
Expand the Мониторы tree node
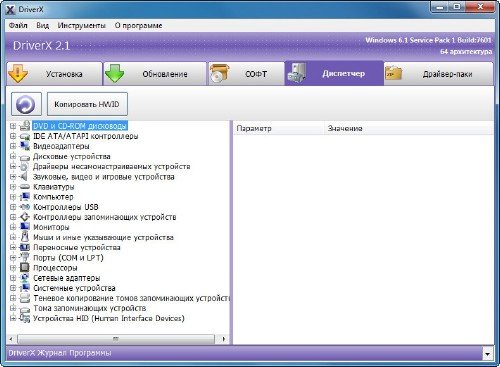[x=13, y=227]
